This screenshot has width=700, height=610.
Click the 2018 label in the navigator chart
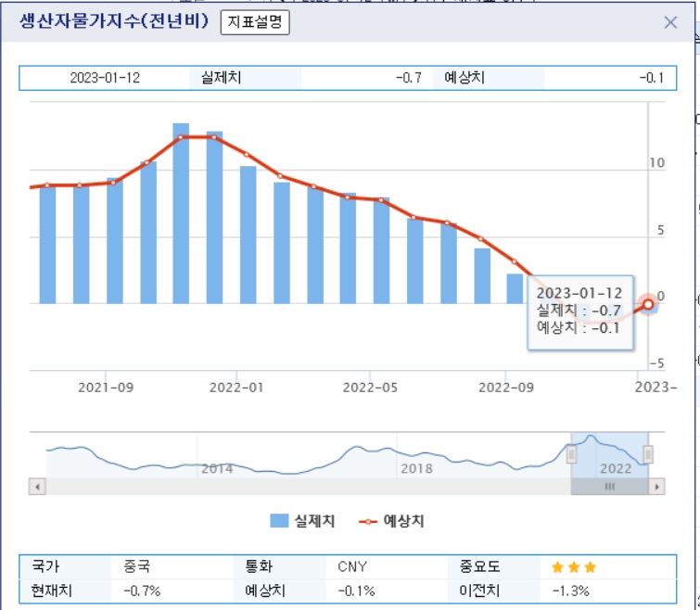tap(416, 468)
